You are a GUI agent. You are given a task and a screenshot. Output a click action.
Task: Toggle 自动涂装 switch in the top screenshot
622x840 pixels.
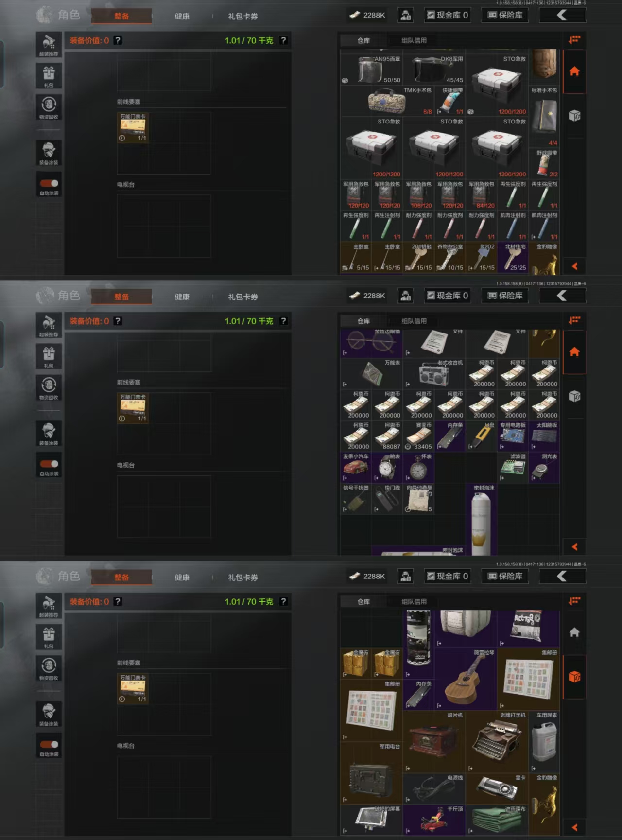point(49,183)
